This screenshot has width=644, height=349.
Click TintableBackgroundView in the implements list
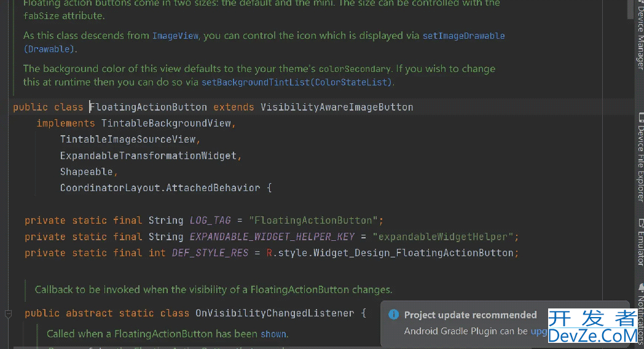point(166,123)
